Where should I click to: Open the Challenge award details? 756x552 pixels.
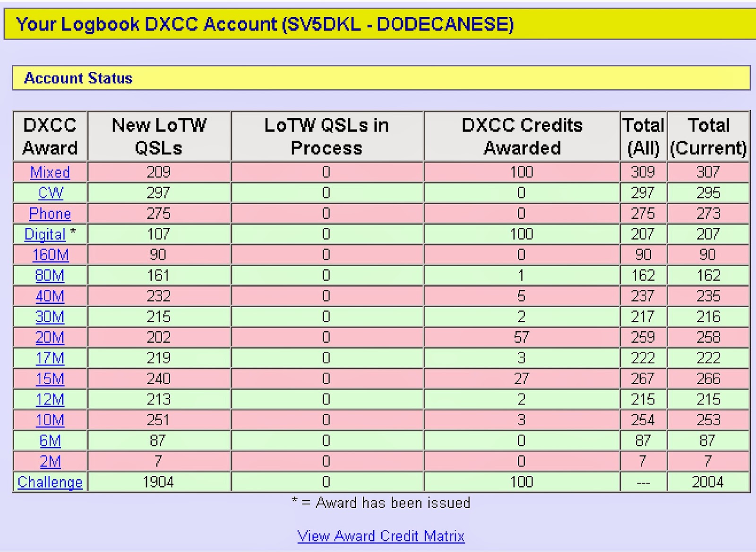tap(50, 482)
